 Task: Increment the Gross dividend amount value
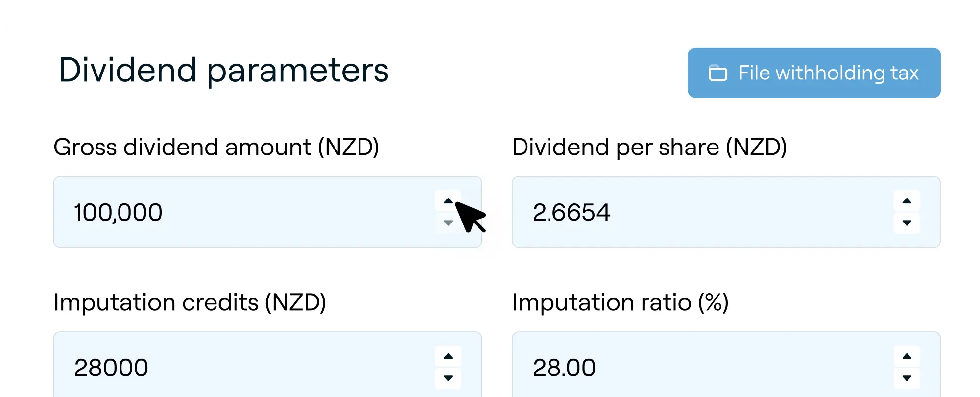click(449, 200)
